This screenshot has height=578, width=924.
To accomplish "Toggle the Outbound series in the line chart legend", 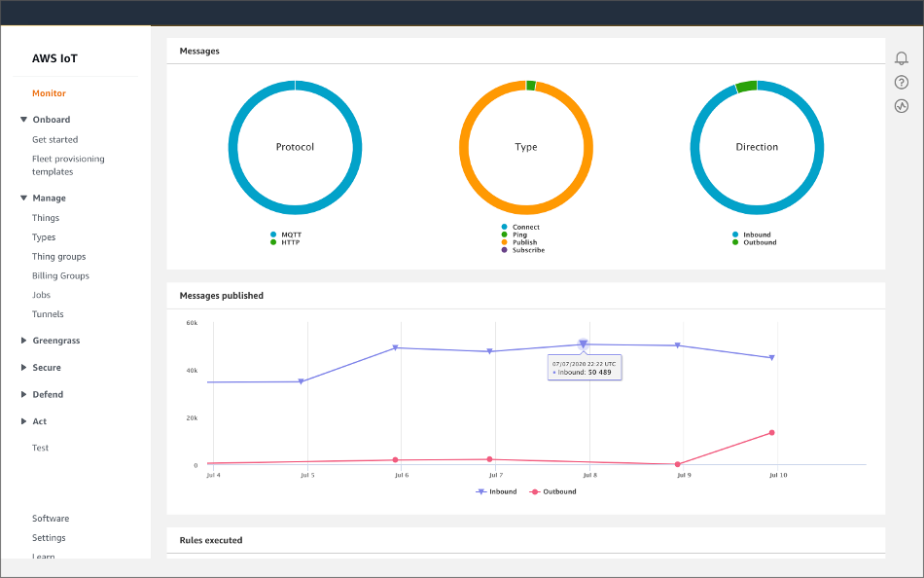I will pos(551,491).
